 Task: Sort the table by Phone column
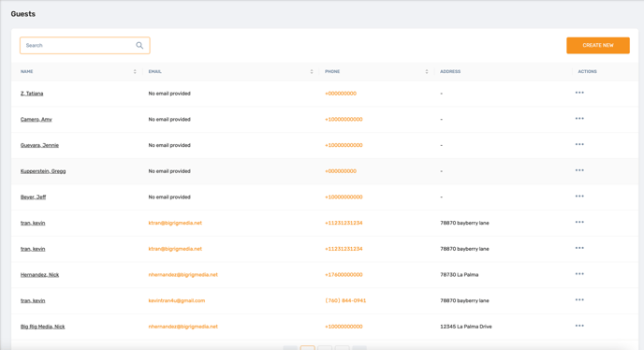426,71
